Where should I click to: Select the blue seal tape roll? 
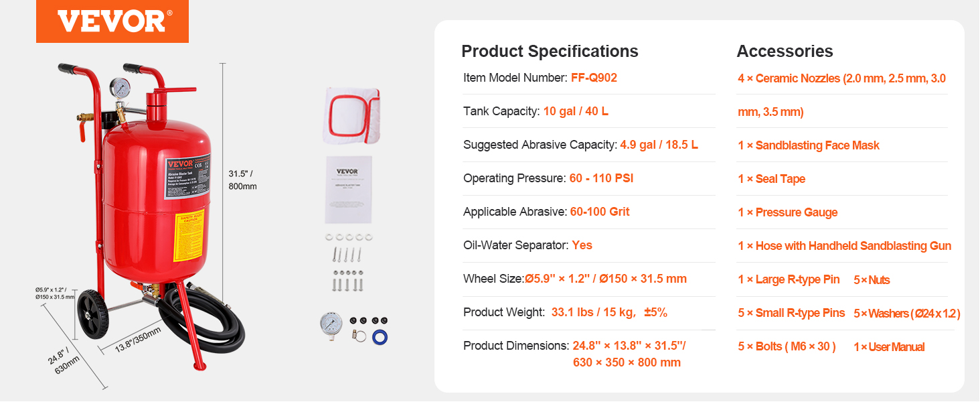point(380,337)
